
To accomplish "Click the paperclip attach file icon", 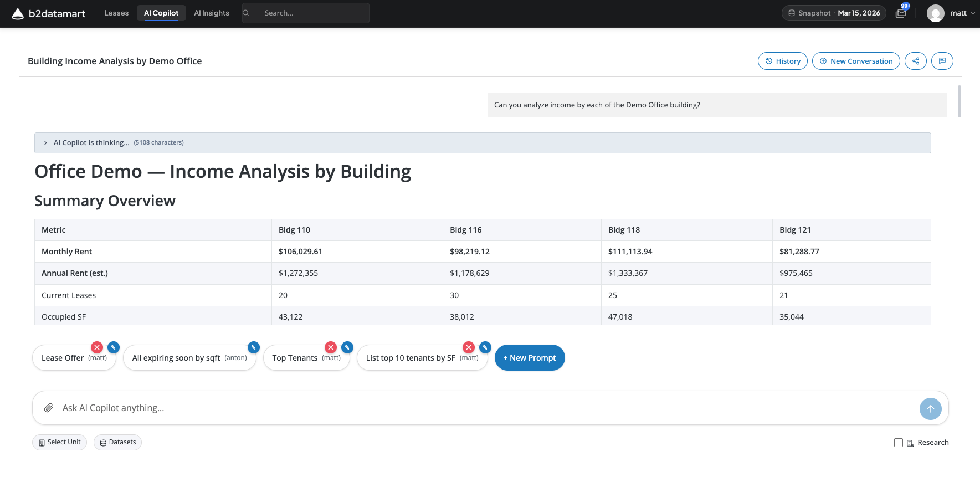I will 49,408.
